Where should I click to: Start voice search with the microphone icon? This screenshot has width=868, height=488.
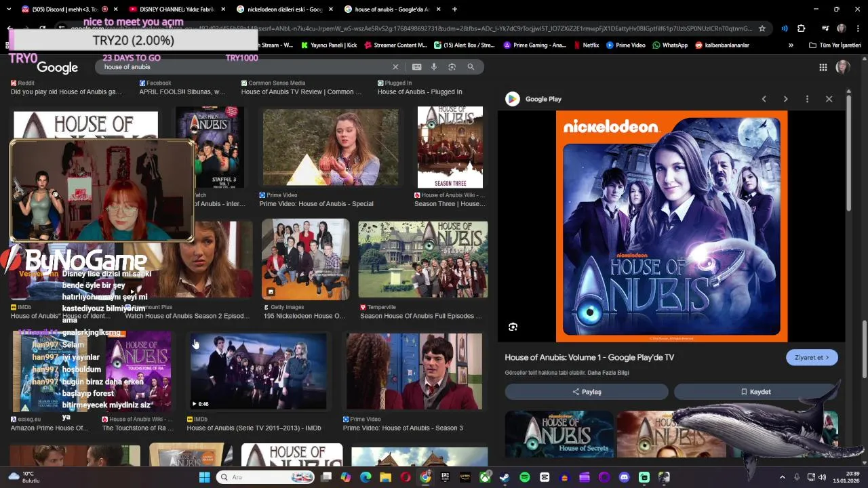[434, 67]
